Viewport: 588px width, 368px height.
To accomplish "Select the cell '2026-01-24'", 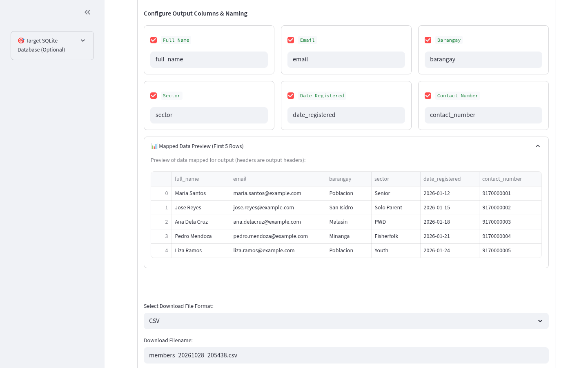I will click(450, 251).
